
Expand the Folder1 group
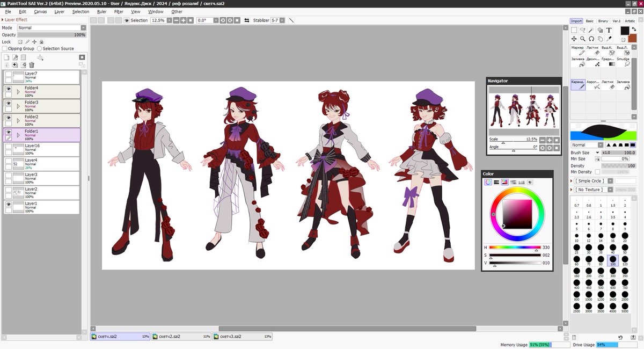click(x=18, y=135)
